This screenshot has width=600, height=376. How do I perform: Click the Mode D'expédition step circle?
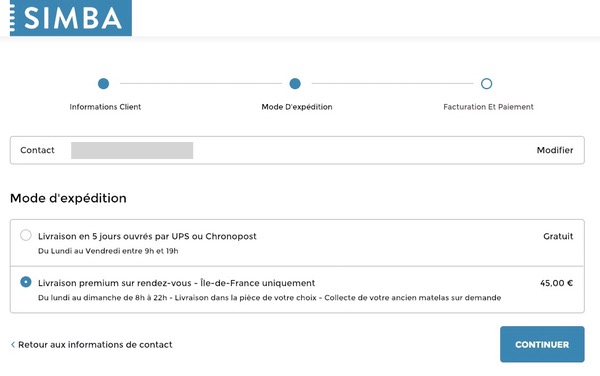pos(295,83)
